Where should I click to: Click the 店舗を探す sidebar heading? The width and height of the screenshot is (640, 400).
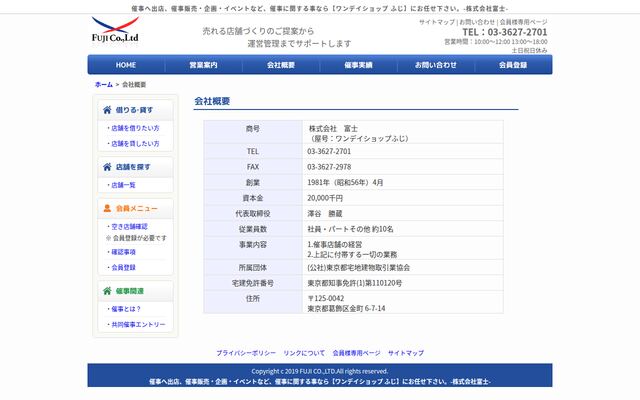pos(133,167)
